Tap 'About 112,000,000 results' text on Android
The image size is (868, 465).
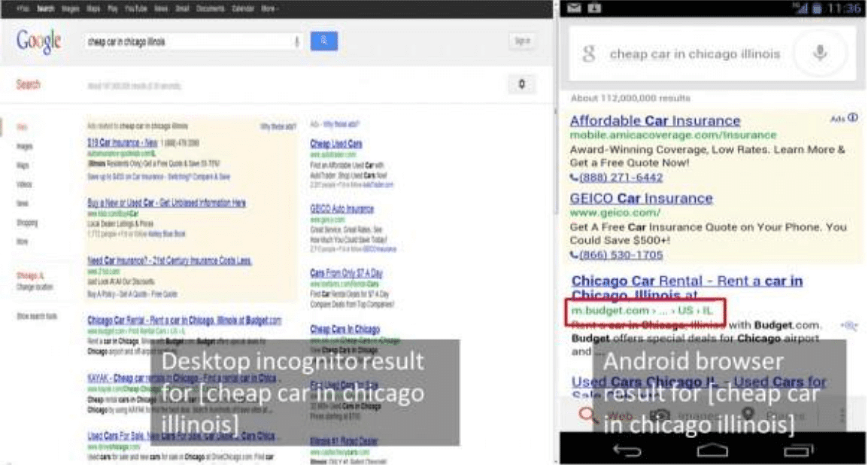click(630, 98)
